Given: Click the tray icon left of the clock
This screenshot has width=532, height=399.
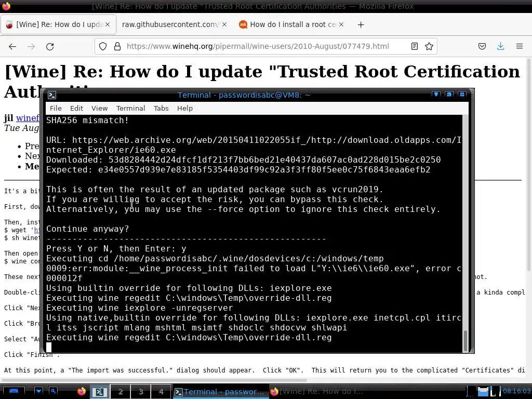Looking at the screenshot, I should click(x=496, y=392).
